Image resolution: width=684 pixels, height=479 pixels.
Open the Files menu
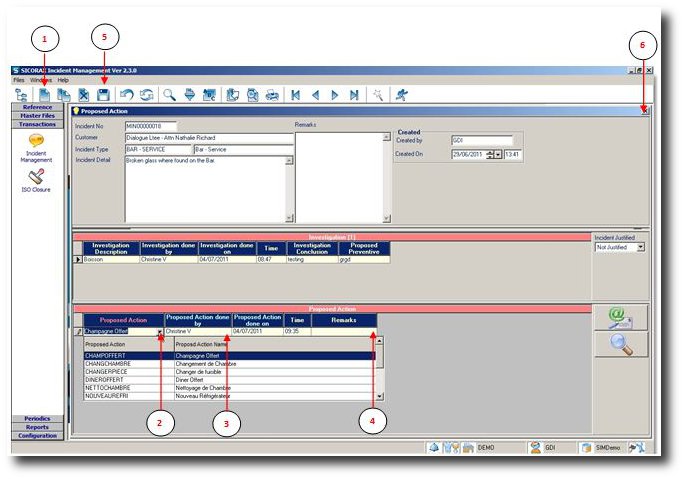coord(18,80)
